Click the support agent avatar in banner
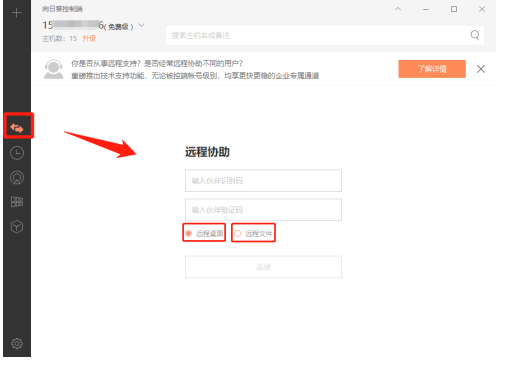 (x=53, y=69)
